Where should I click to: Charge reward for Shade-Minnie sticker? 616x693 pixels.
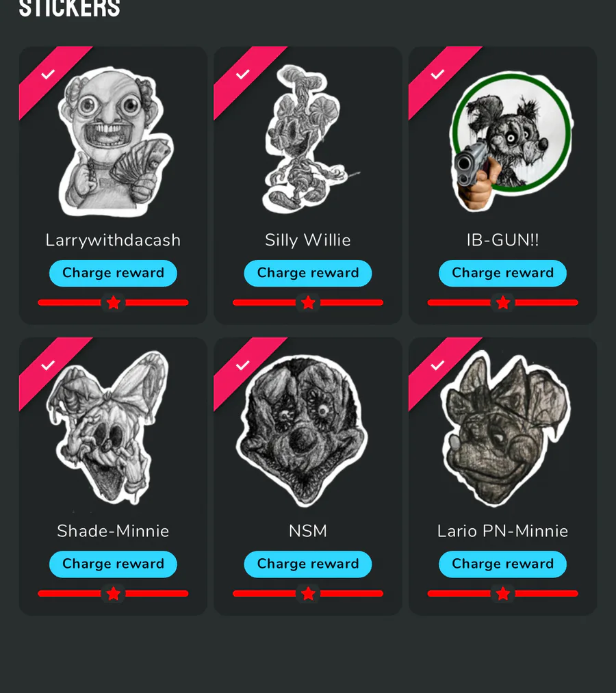(x=113, y=564)
